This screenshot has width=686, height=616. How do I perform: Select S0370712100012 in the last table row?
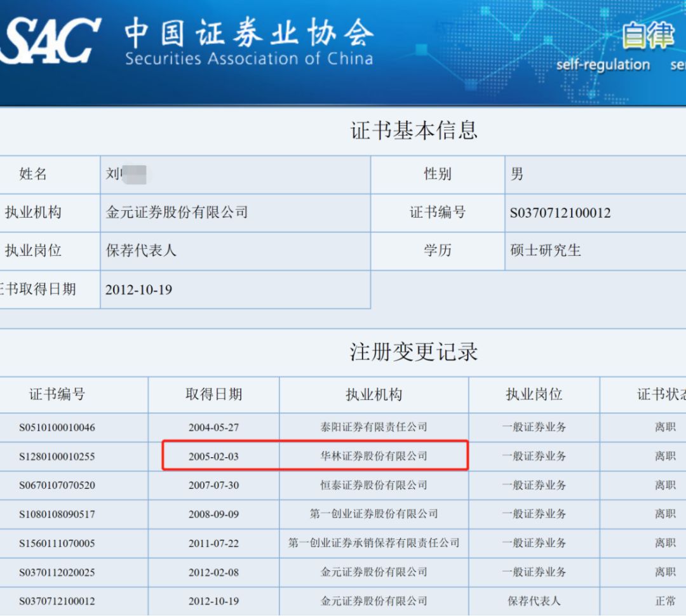point(57,601)
